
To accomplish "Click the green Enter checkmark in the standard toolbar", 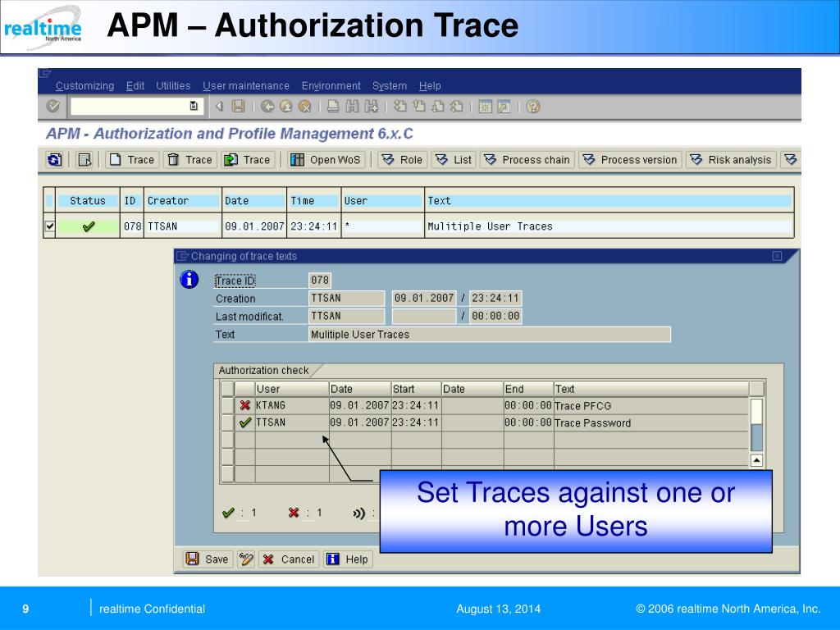I will click(52, 106).
